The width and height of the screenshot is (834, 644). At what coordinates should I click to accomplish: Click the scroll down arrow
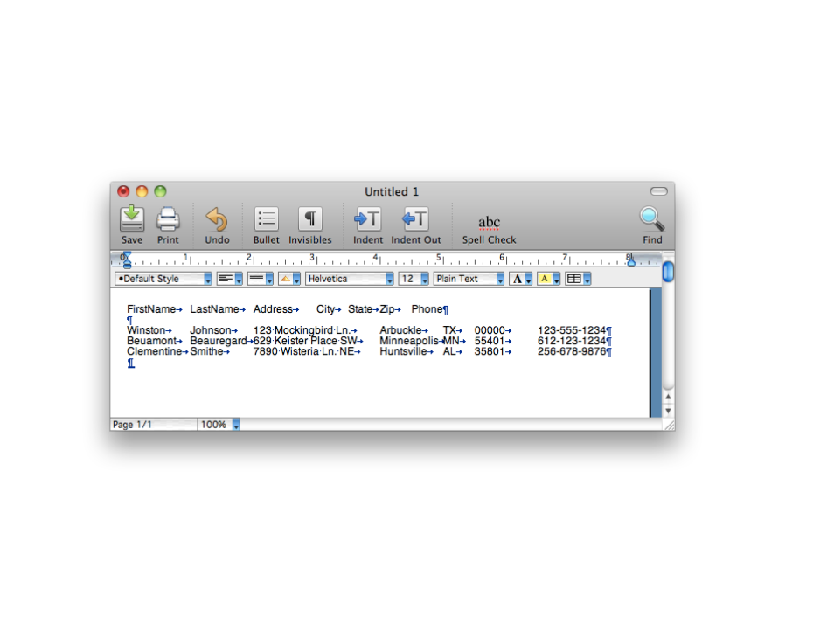(x=668, y=411)
